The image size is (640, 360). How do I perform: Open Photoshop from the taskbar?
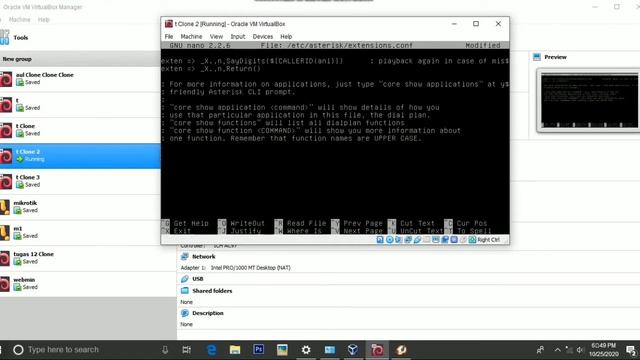pos(258,350)
